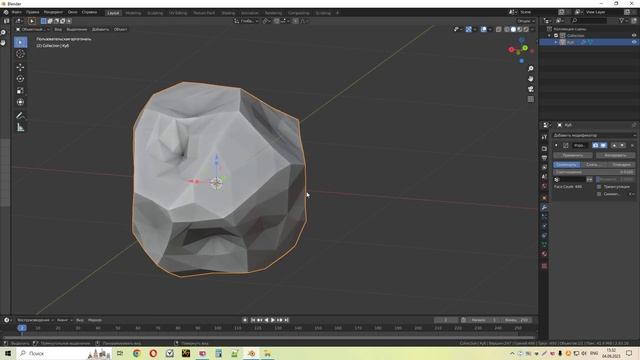Choose the Move tool
The image size is (640, 360).
tap(20, 67)
